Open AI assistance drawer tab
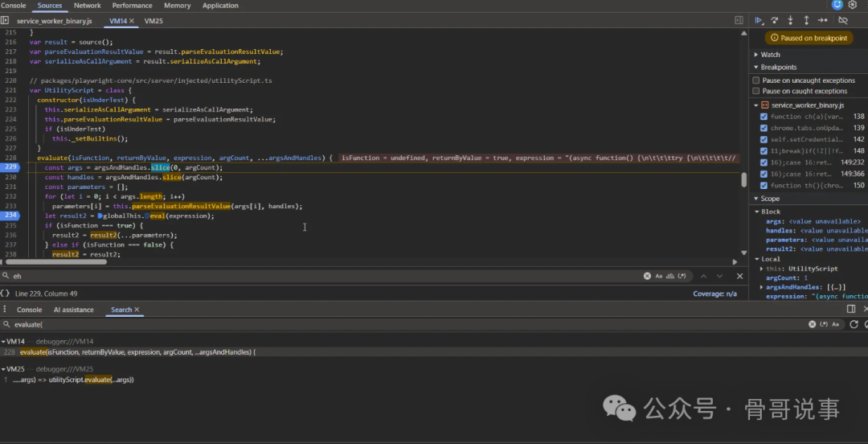 coord(74,310)
